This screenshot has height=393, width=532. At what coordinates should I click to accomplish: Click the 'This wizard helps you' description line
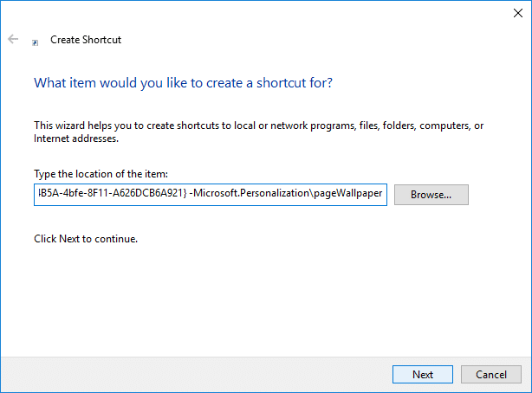[x=258, y=126]
